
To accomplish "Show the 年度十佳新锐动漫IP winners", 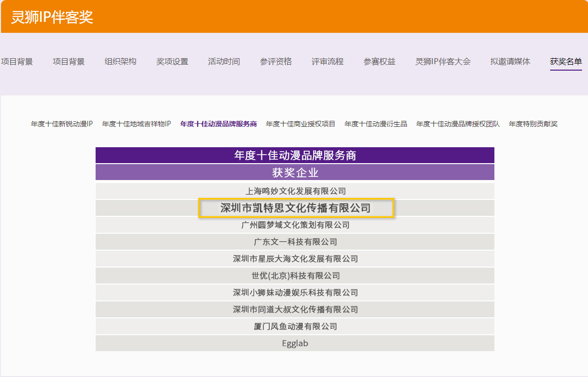I will click(x=62, y=124).
